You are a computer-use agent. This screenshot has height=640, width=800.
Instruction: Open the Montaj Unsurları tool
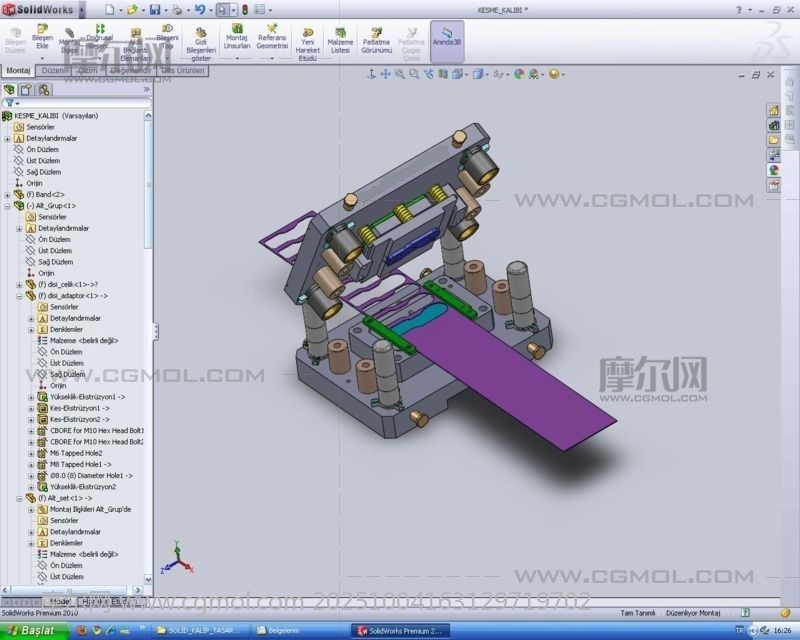point(237,37)
